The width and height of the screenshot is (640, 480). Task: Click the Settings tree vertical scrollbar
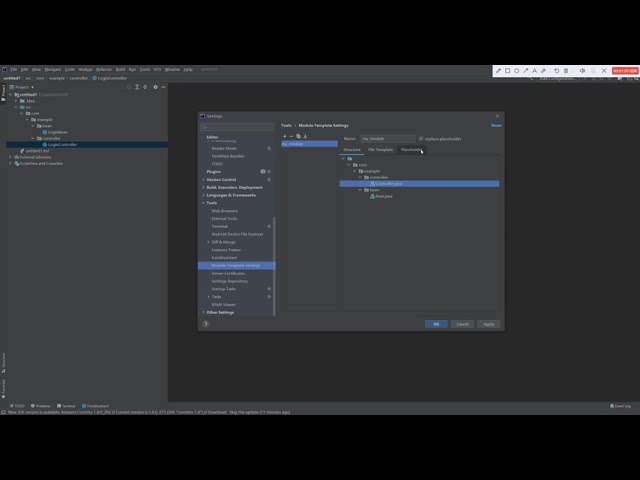[x=274, y=266]
